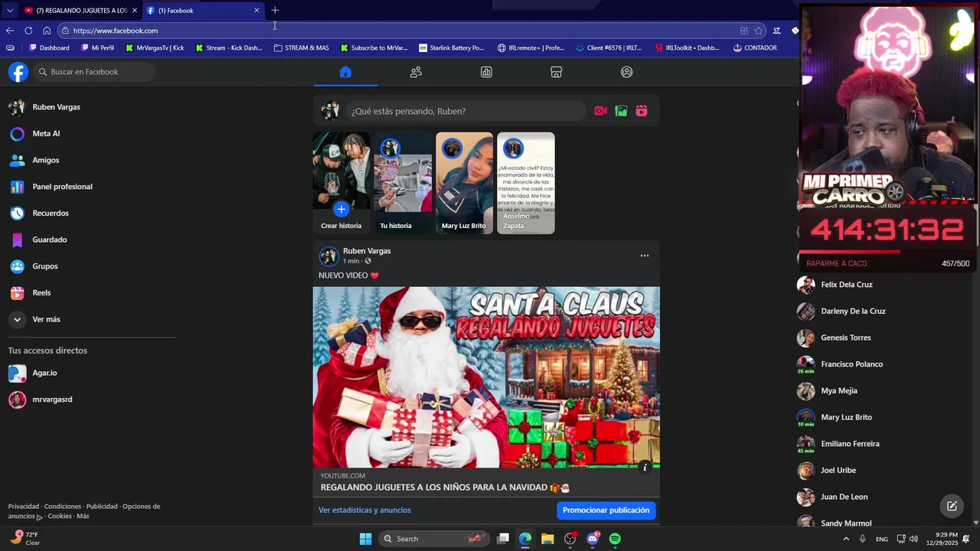Open browser home page icon
Image resolution: width=980 pixels, height=551 pixels.
47,31
